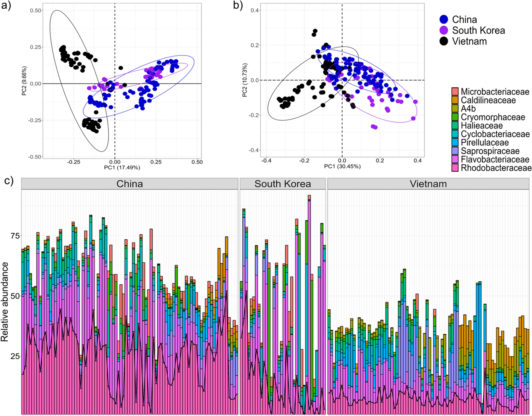Click the Cryomorphaceae green legend swatch
This screenshot has height=416, width=532.
coord(455,117)
